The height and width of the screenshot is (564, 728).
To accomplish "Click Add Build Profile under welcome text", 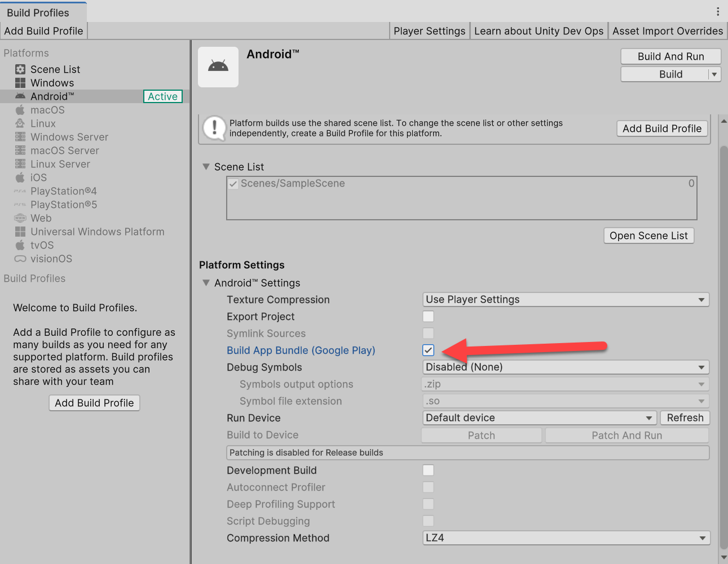I will point(94,403).
